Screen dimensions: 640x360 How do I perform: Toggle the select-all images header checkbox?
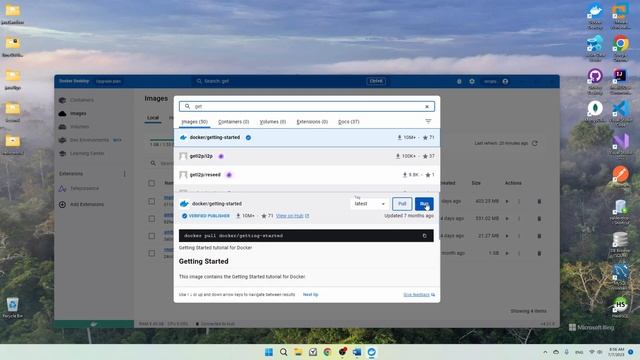click(x=152, y=183)
